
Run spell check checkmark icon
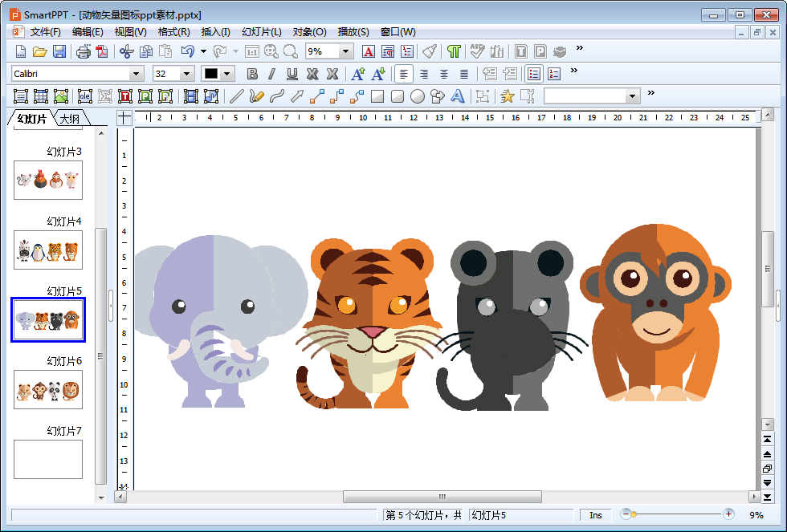tap(477, 51)
